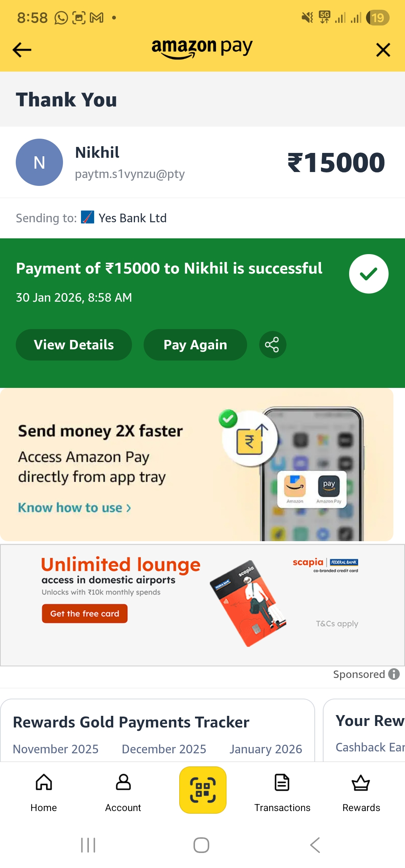Image resolution: width=405 pixels, height=868 pixels.
Task: Select January 2026 in payments tracker
Action: pos(266,749)
